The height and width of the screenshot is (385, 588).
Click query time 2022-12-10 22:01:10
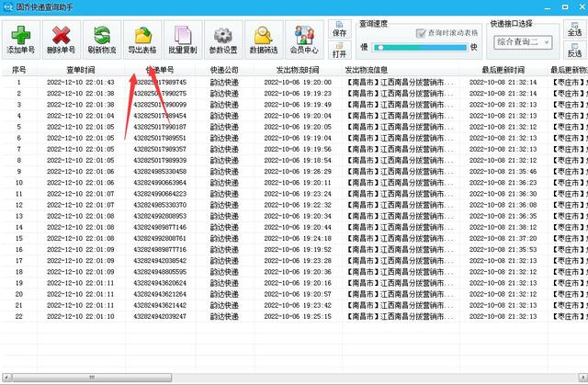81,316
